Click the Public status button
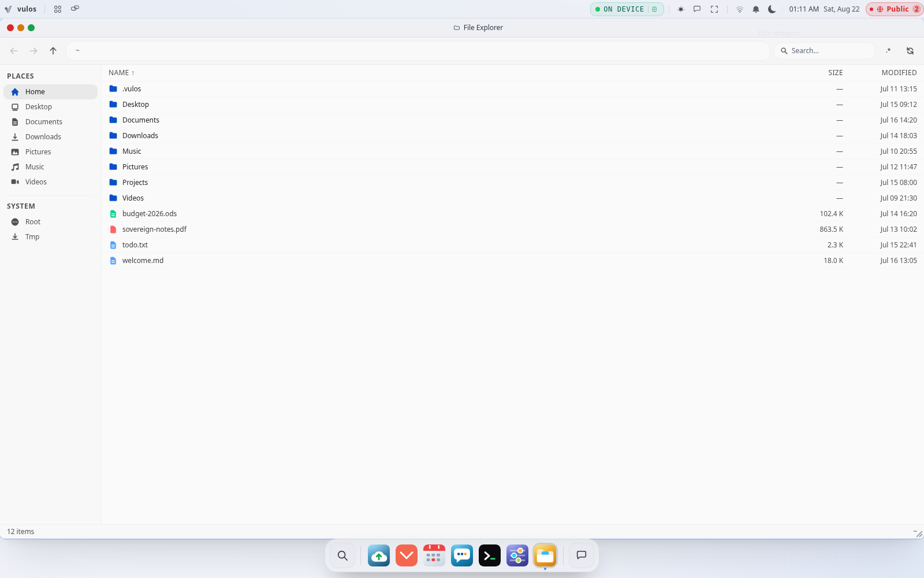924x578 pixels. (894, 9)
